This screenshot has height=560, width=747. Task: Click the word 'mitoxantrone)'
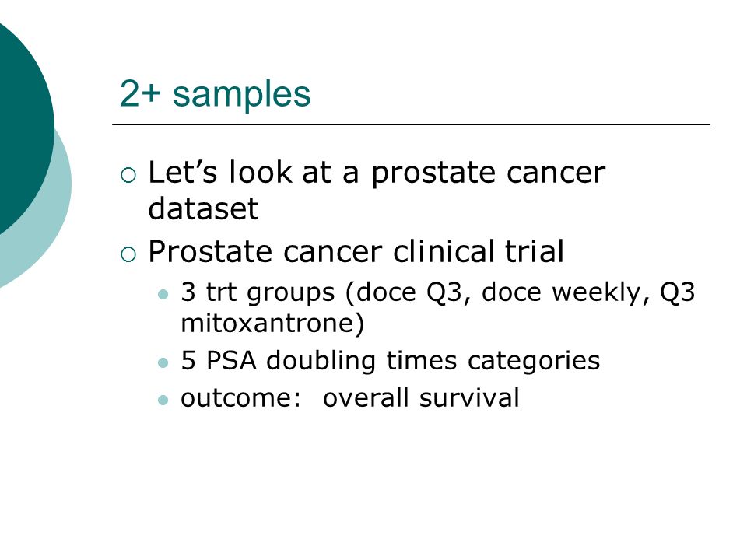[272, 324]
